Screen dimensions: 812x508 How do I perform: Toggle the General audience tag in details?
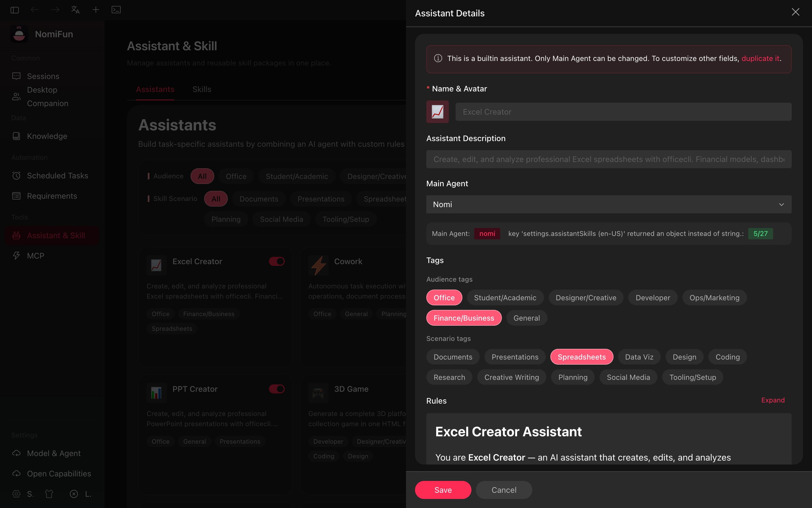527,318
